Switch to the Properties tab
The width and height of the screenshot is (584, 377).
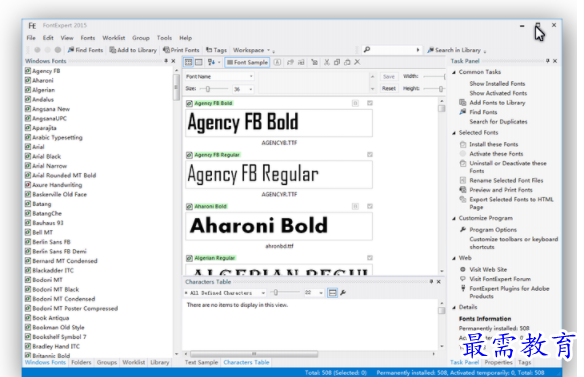tap(498, 362)
